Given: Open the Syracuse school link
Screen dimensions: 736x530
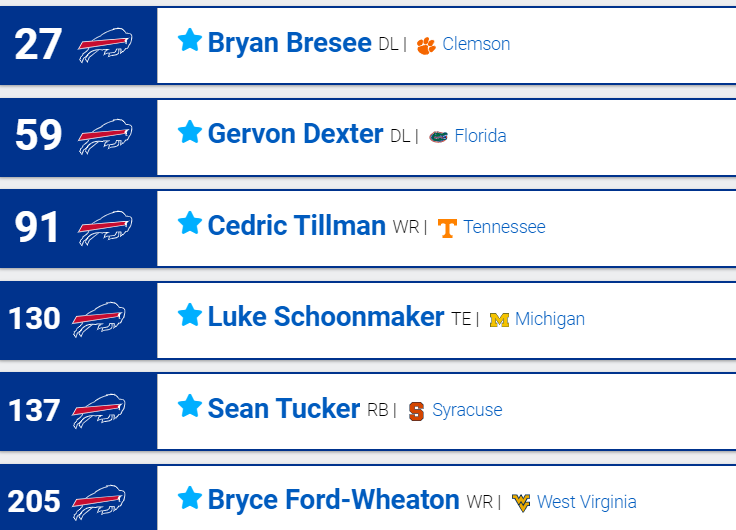Looking at the screenshot, I should [x=467, y=410].
